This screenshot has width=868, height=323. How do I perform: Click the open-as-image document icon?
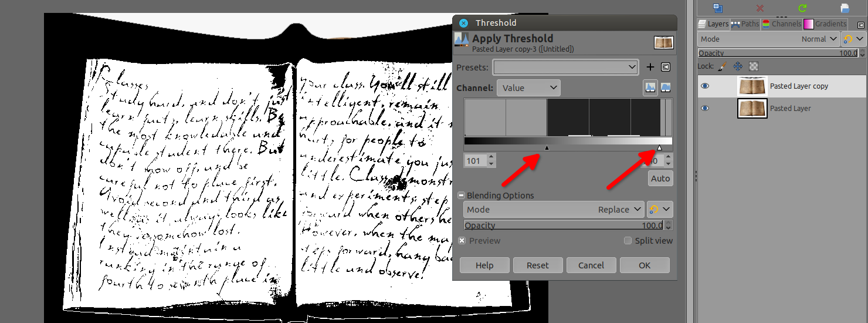[x=845, y=8]
